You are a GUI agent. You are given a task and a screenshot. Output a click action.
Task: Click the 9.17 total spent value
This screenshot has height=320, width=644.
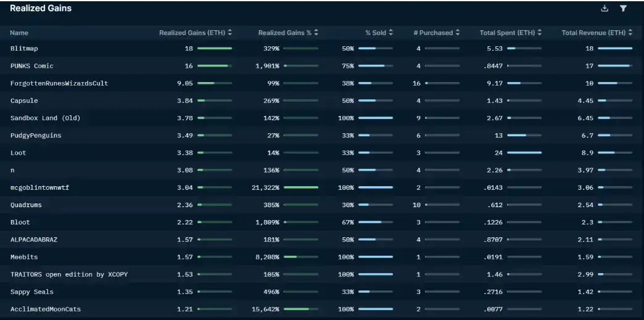point(495,83)
